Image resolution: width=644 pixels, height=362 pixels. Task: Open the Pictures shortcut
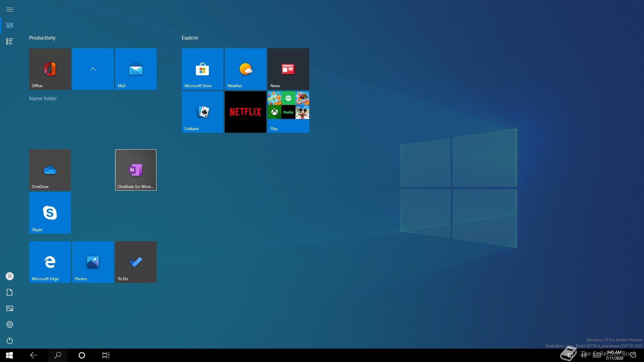coord(10,308)
